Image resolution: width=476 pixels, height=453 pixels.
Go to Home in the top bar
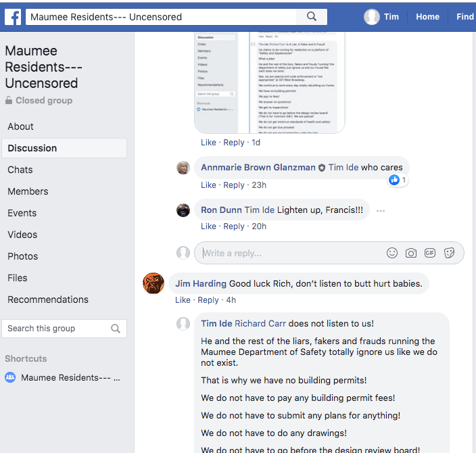tap(427, 17)
